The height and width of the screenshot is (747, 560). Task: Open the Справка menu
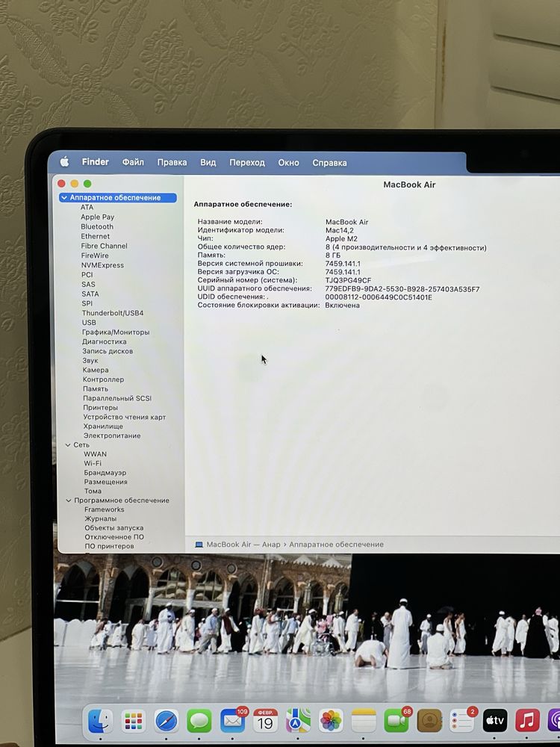329,163
